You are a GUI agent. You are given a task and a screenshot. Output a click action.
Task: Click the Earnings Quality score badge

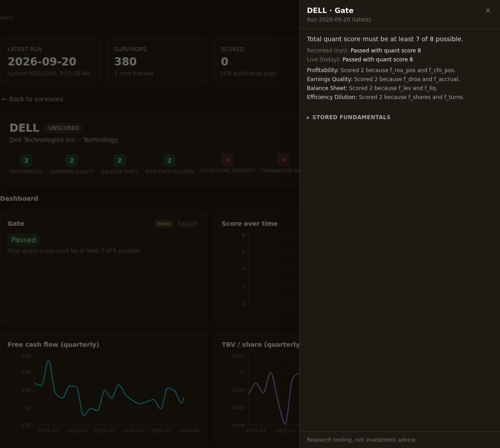click(72, 160)
